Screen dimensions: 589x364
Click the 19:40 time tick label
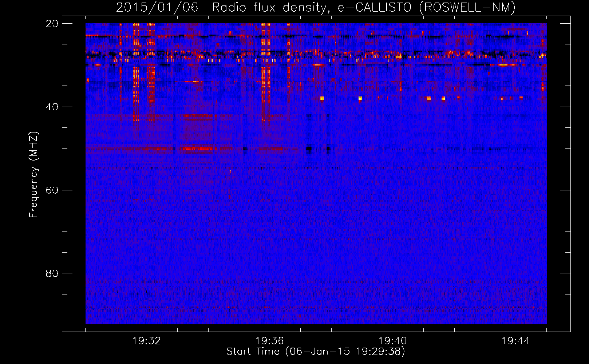(393, 341)
